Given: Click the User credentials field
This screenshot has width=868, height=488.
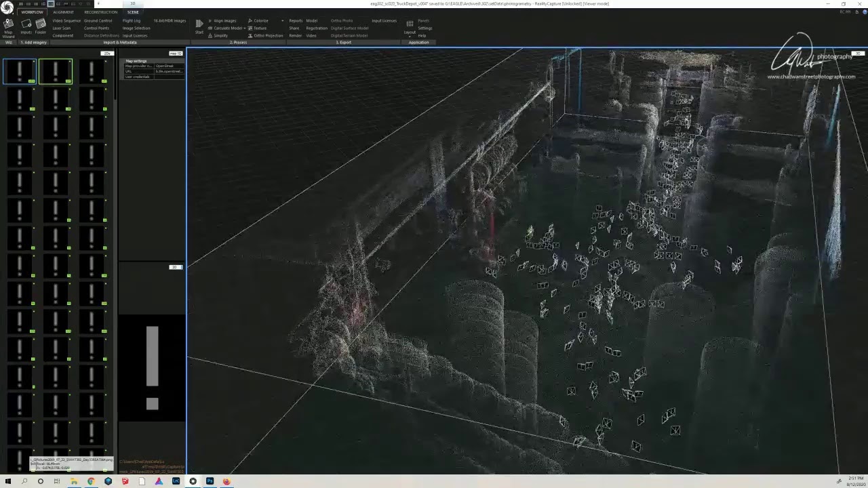Looking at the screenshot, I should click(x=170, y=77).
